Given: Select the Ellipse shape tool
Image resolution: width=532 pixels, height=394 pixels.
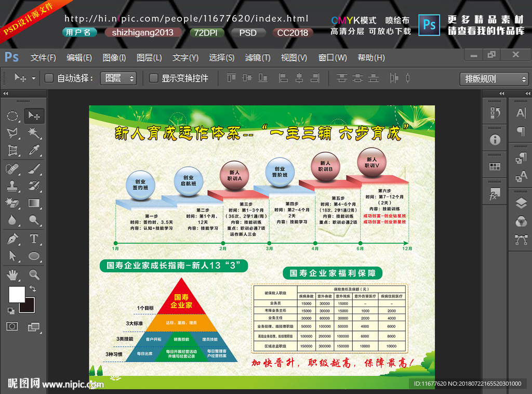Looking at the screenshot, I should 34,256.
